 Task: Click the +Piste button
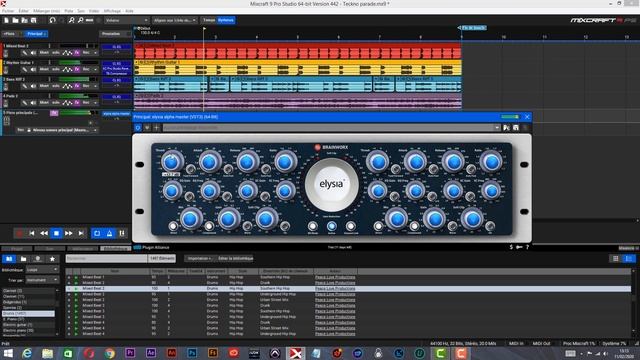(x=9, y=34)
